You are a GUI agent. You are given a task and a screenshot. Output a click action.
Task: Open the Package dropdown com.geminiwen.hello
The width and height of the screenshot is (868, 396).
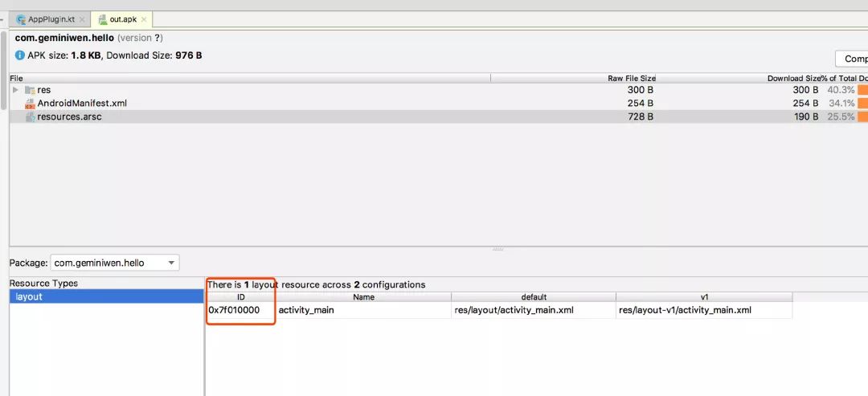point(115,263)
